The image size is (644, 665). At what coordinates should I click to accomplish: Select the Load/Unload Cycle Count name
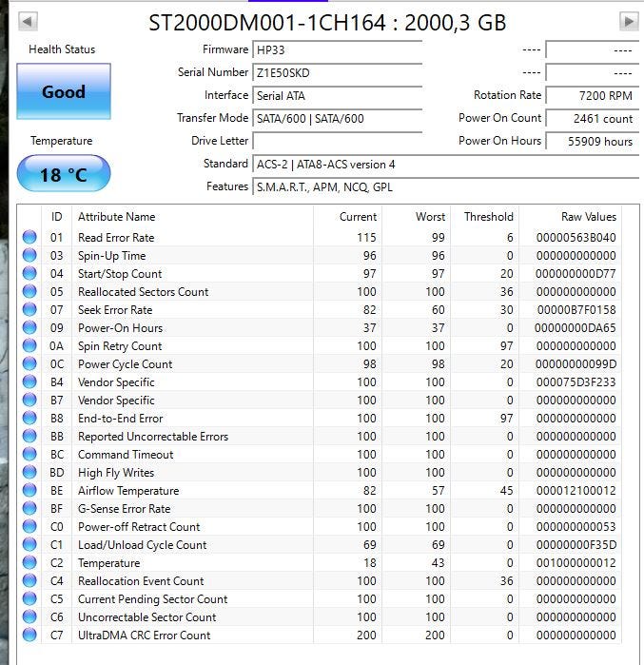click(x=143, y=545)
